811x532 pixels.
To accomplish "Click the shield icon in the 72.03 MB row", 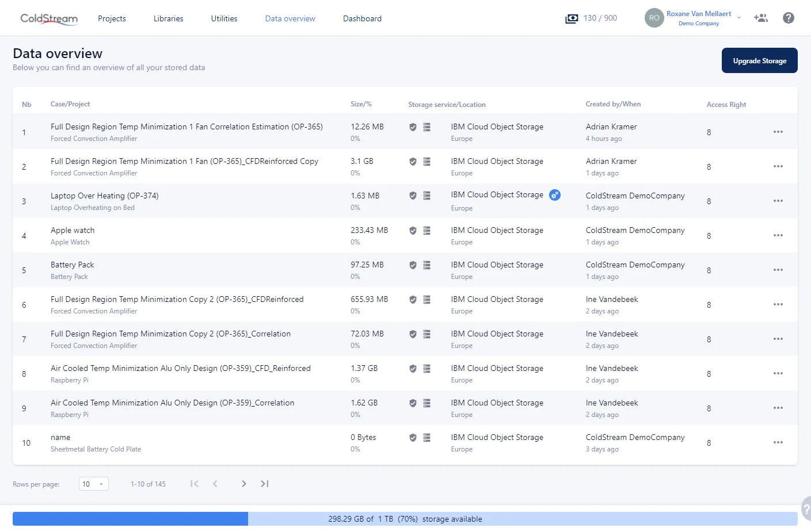I will 413,334.
